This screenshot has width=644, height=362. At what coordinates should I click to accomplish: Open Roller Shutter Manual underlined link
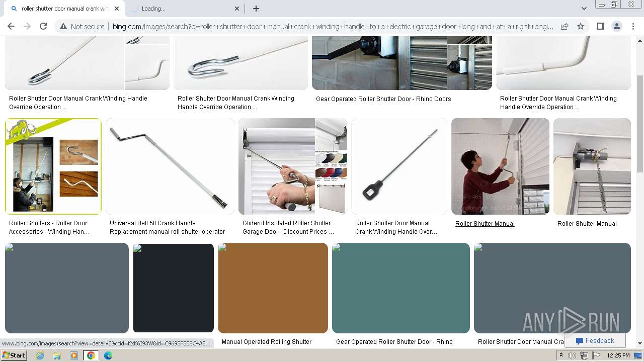(485, 224)
